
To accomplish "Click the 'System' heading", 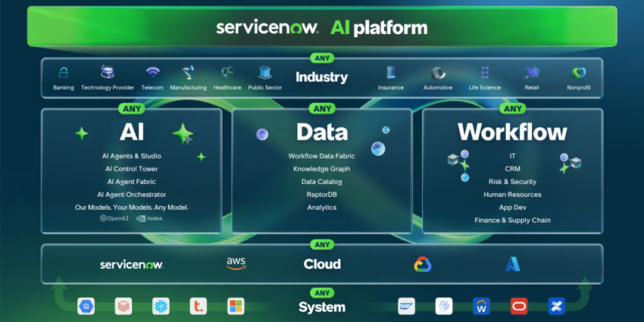I will [322, 307].
